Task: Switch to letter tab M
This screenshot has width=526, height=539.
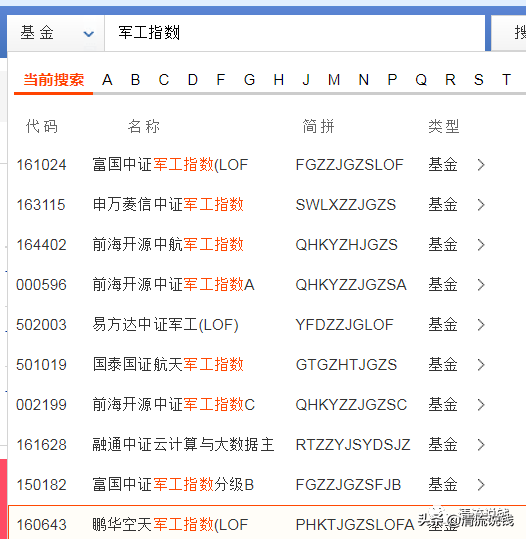Action: tap(334, 80)
